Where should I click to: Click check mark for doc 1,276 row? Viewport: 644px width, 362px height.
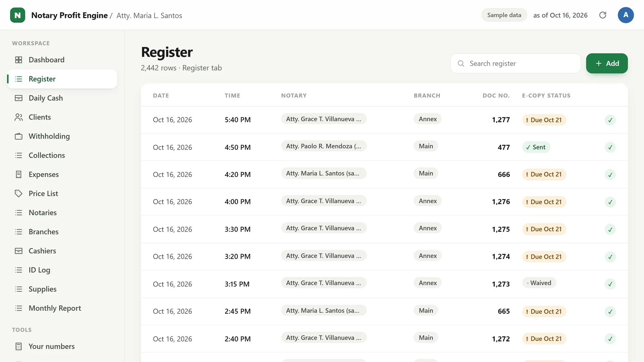[x=610, y=202]
